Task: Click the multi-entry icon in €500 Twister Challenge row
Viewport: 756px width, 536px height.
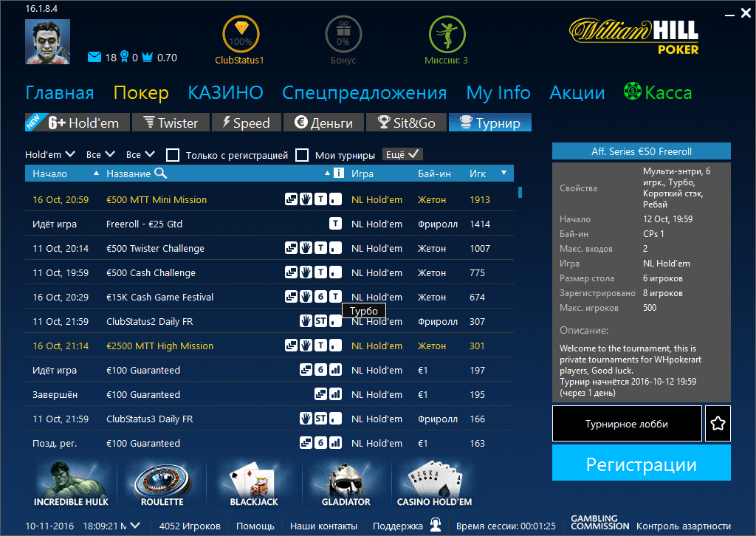Action: (x=291, y=248)
